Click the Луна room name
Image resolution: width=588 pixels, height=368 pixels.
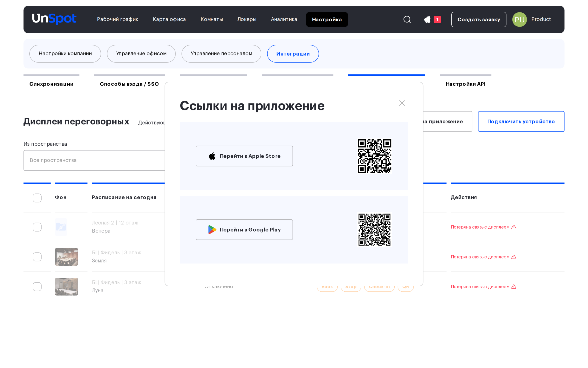pyautogui.click(x=97, y=290)
